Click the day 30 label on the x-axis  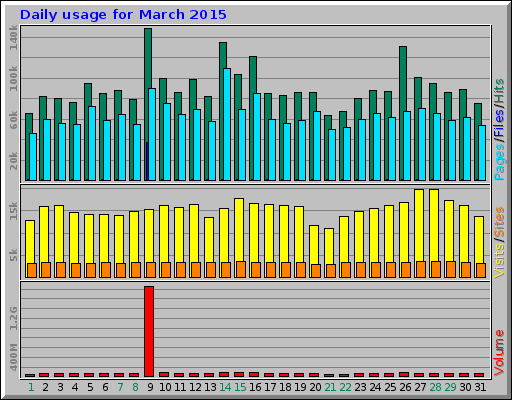[x=465, y=387]
